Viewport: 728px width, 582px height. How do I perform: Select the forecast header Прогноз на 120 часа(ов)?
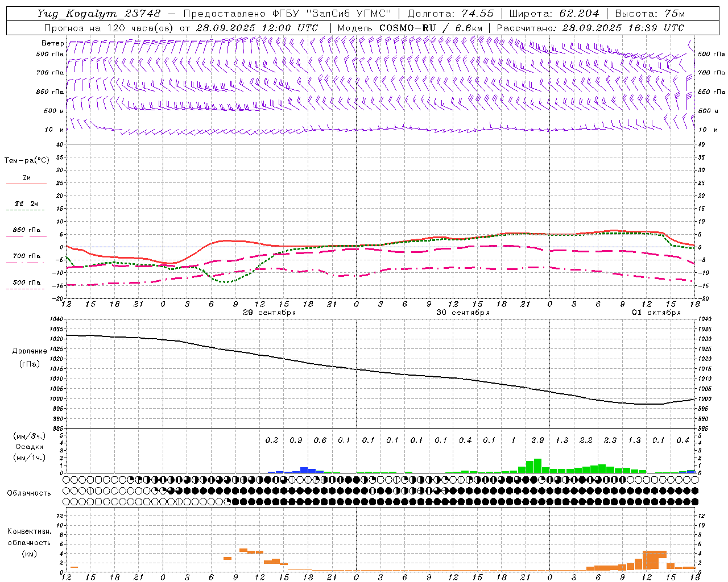[x=109, y=28]
